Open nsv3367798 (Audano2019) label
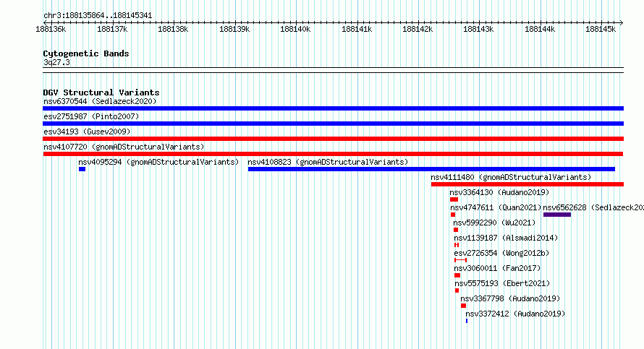This screenshot has width=644, height=349. point(510,298)
